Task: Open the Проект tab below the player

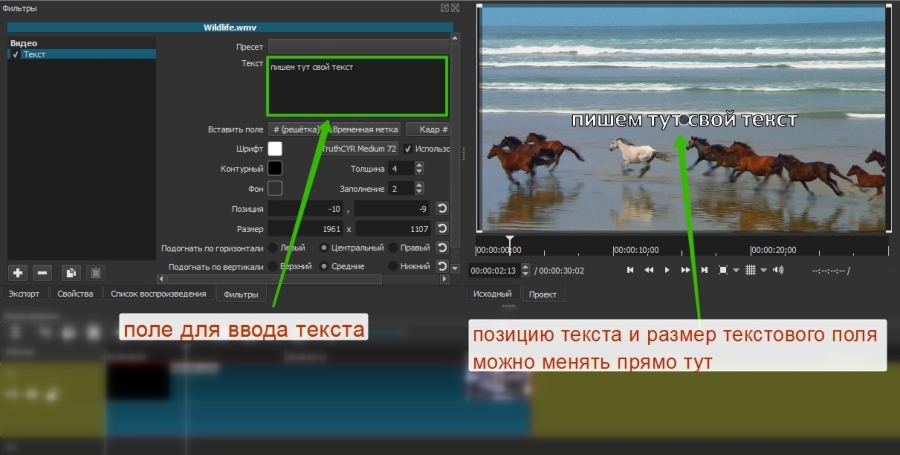Action: pyautogui.click(x=543, y=295)
